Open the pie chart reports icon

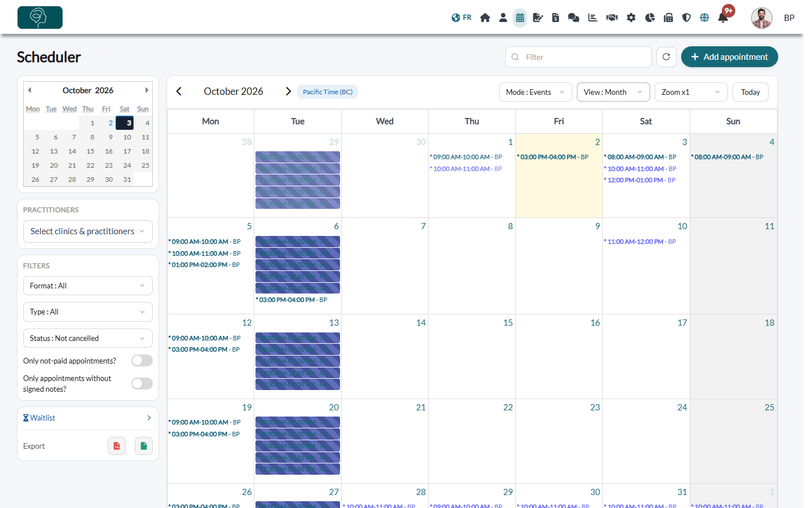650,17
